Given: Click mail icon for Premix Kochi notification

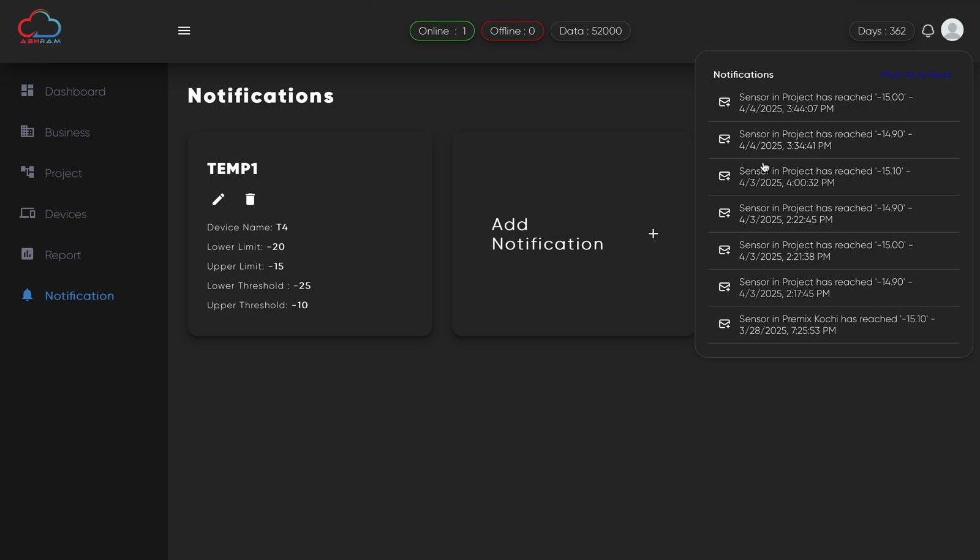Looking at the screenshot, I should coord(724,324).
